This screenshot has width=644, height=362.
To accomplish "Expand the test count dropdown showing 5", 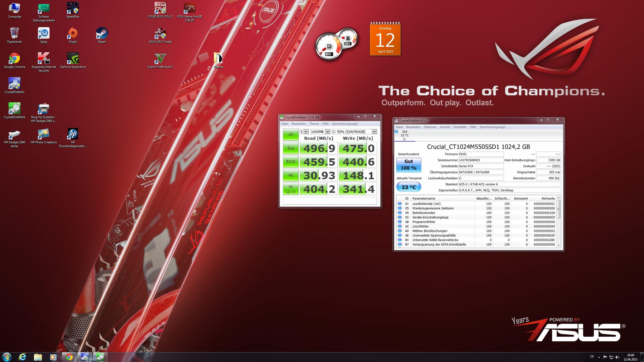I will 306,132.
